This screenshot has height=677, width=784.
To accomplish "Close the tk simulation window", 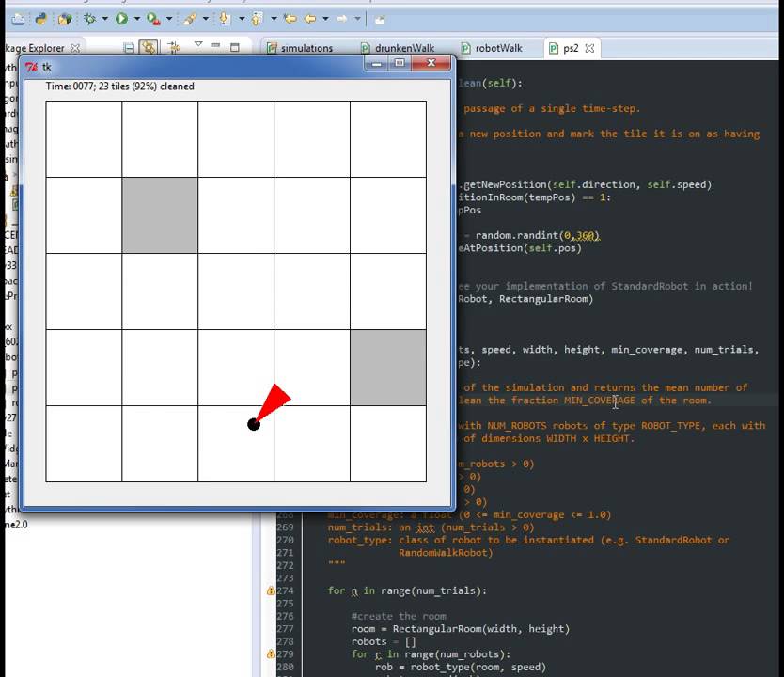I will tap(431, 64).
